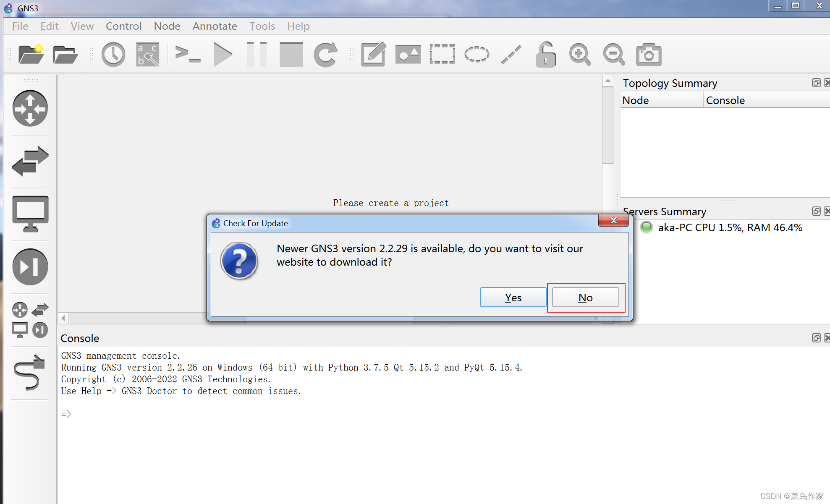The height and width of the screenshot is (504, 830).
Task: Add a note edit icon
Action: click(373, 55)
